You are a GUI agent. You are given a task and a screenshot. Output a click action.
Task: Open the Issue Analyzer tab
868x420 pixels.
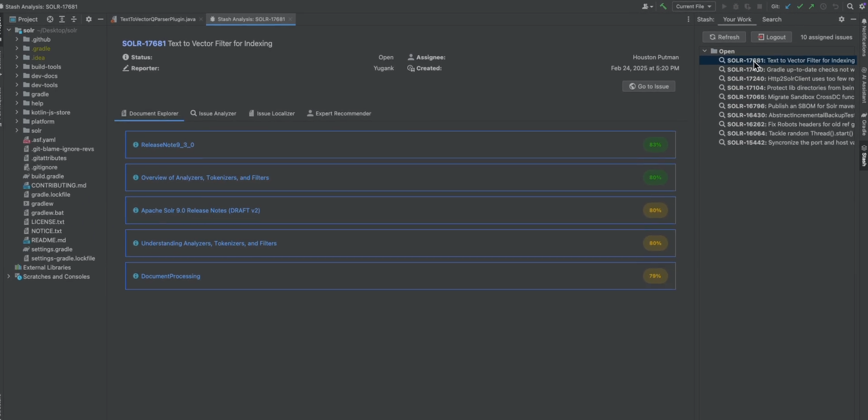pyautogui.click(x=213, y=113)
